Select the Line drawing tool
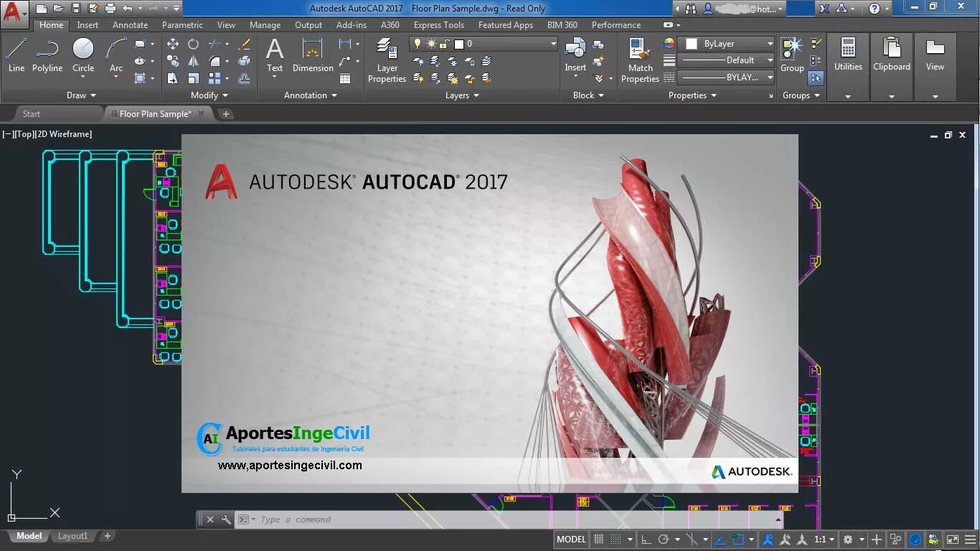980x551 pixels. point(16,54)
